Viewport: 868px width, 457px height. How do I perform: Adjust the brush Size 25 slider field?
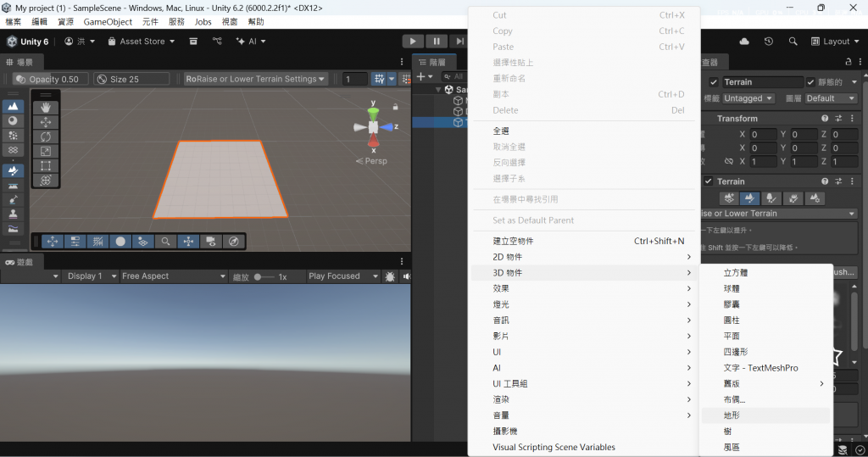click(x=131, y=79)
